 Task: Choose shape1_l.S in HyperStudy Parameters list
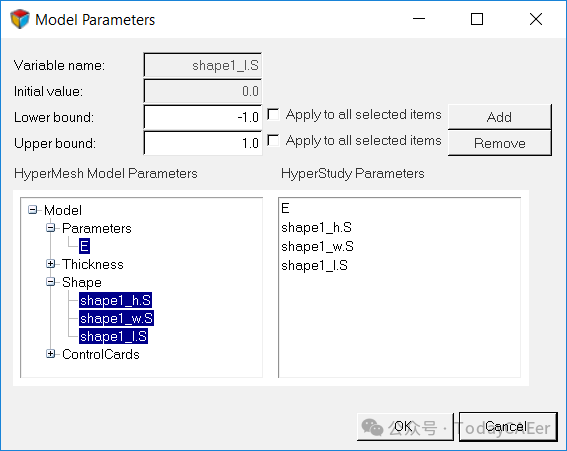tap(314, 265)
